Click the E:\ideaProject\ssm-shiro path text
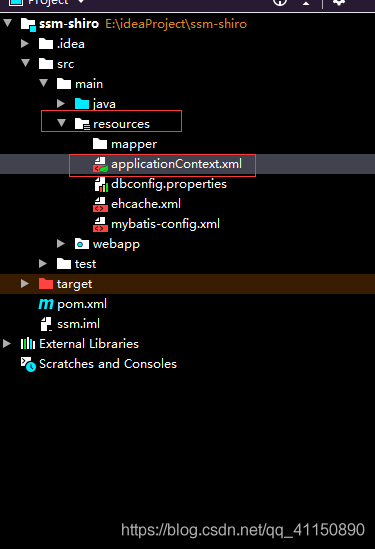Viewport: 375px width, 549px height. point(176,24)
